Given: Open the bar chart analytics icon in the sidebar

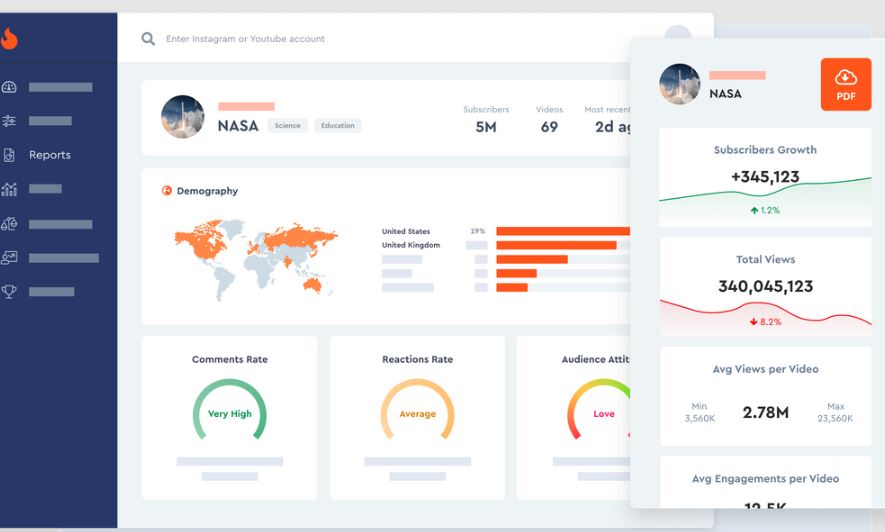Looking at the screenshot, I should (x=9, y=189).
